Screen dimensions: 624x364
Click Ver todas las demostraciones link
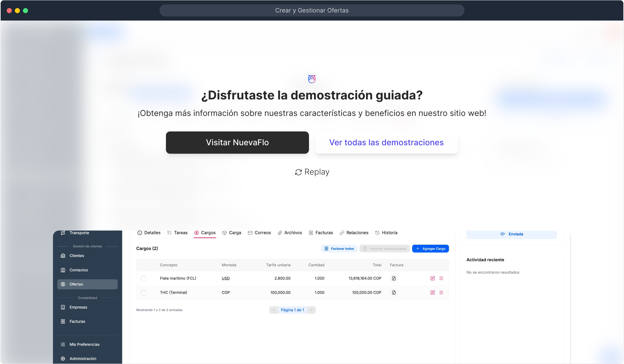coord(386,143)
